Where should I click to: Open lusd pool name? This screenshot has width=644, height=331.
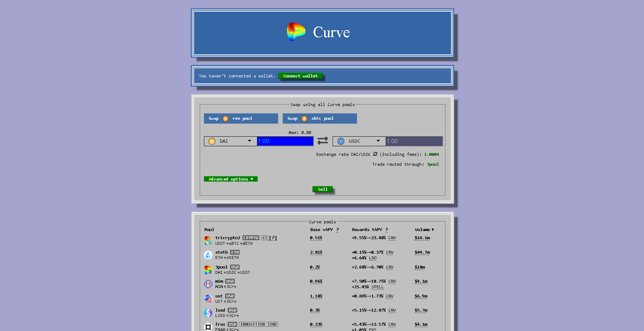click(x=220, y=310)
